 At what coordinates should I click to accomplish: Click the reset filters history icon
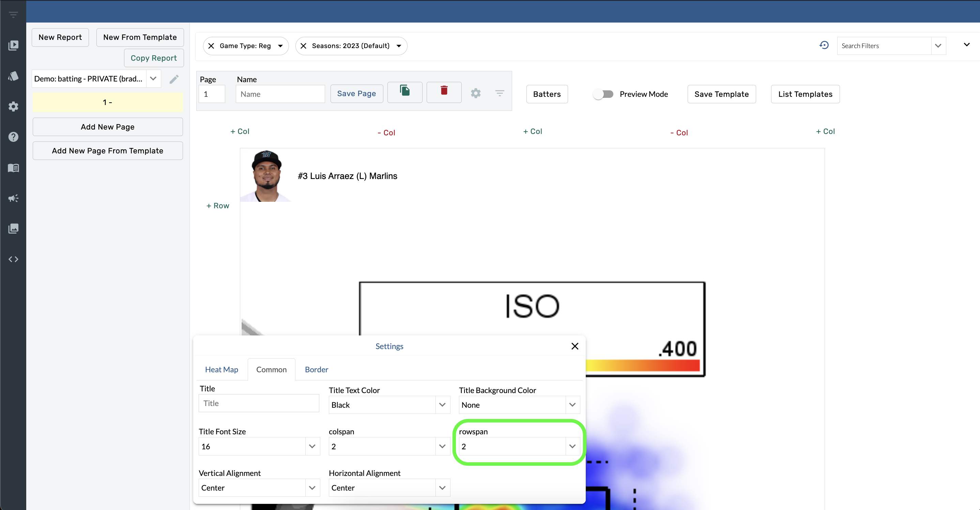[x=824, y=45]
